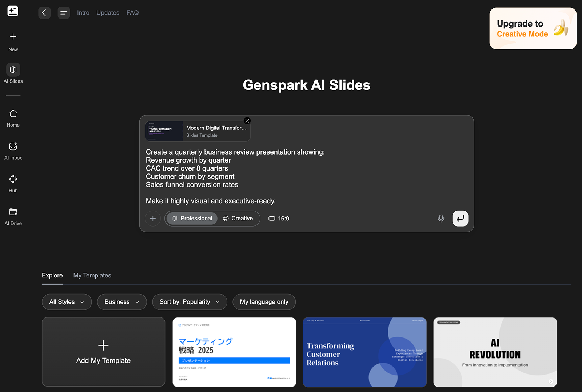Switch to the My Templates tab
The width and height of the screenshot is (582, 392).
92,275
